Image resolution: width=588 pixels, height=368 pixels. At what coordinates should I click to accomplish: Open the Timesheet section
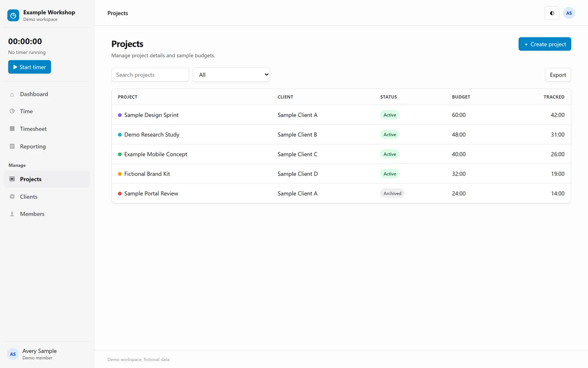pos(47,129)
